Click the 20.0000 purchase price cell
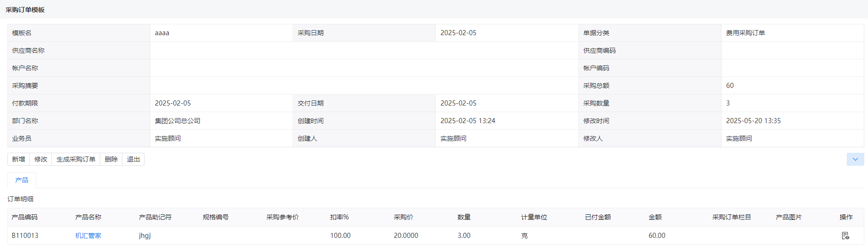 pyautogui.click(x=406, y=236)
